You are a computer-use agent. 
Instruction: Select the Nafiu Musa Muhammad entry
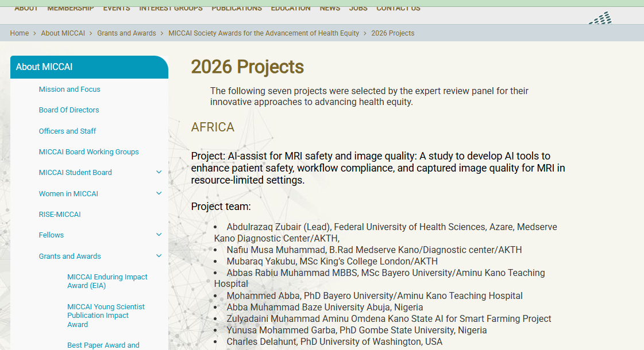pos(374,250)
